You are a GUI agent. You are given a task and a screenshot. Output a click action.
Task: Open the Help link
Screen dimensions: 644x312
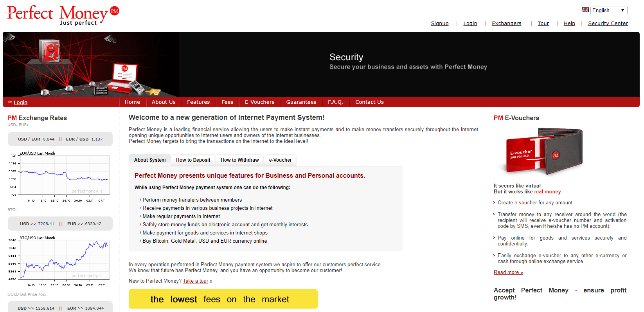coord(569,23)
